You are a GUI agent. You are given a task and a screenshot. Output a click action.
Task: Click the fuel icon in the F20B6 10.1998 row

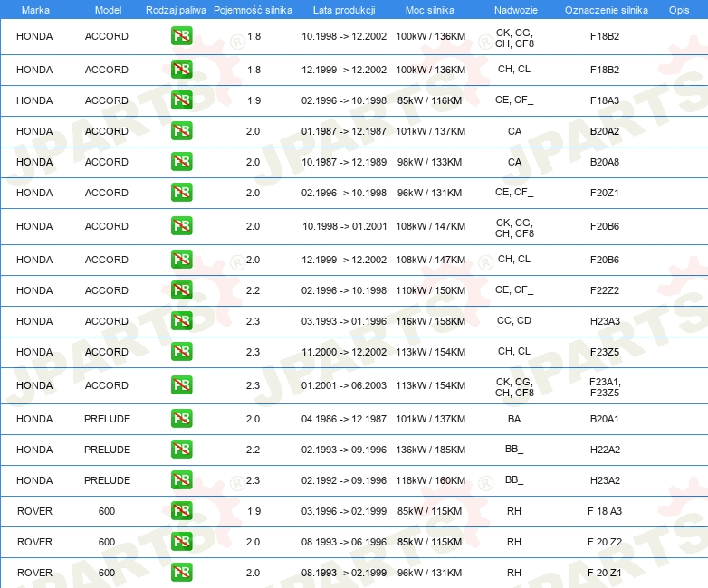[181, 225]
